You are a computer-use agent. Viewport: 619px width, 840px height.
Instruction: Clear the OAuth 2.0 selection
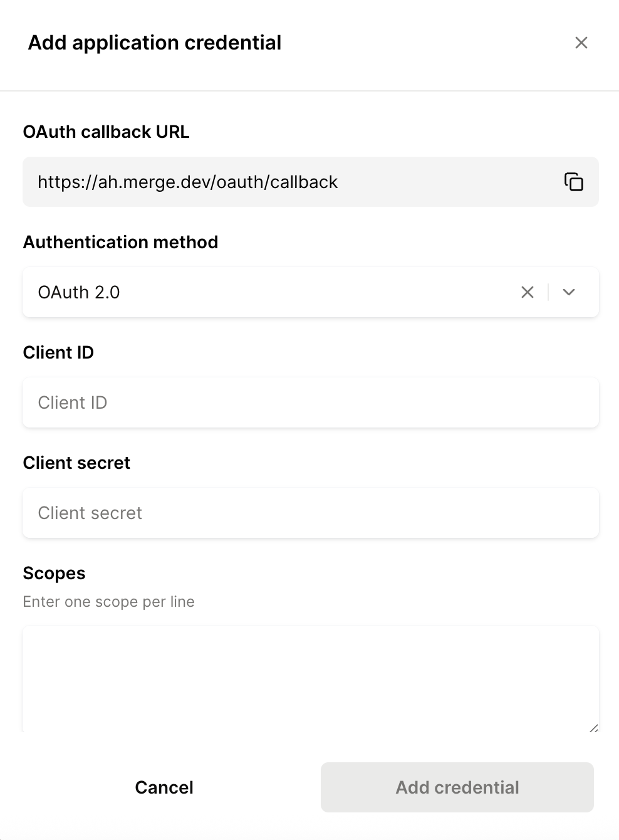click(528, 292)
